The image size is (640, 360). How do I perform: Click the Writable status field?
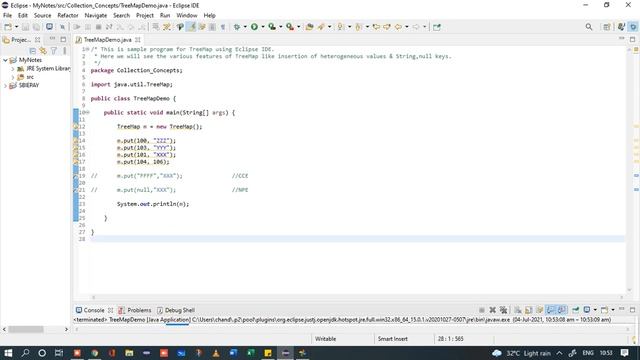click(x=325, y=339)
